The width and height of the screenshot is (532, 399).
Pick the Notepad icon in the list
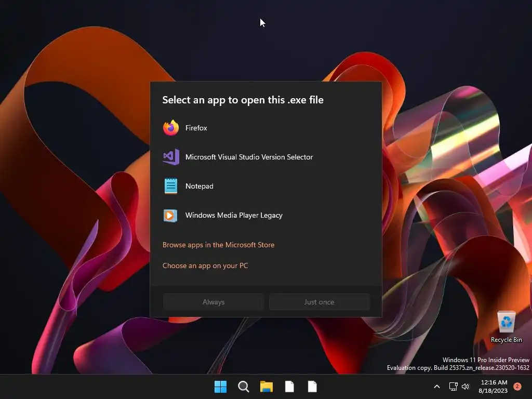click(x=170, y=186)
